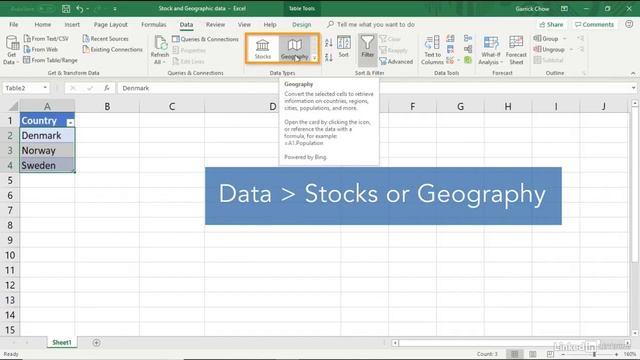Image resolution: width=640 pixels, height=360 pixels.
Task: Undo the last action
Action: tap(80, 9)
